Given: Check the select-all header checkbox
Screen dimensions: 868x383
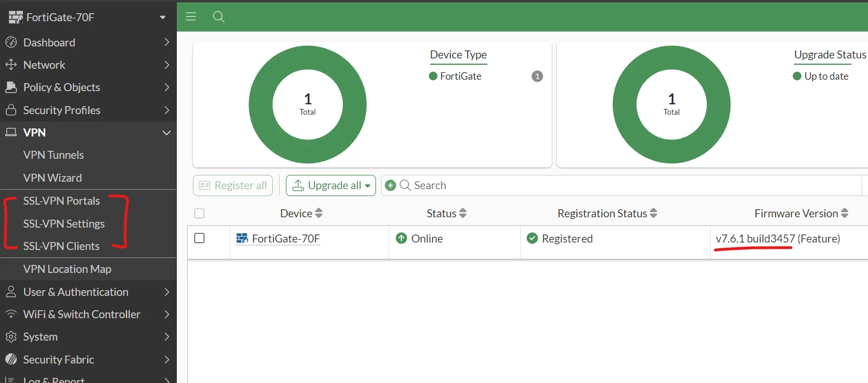Looking at the screenshot, I should (199, 213).
